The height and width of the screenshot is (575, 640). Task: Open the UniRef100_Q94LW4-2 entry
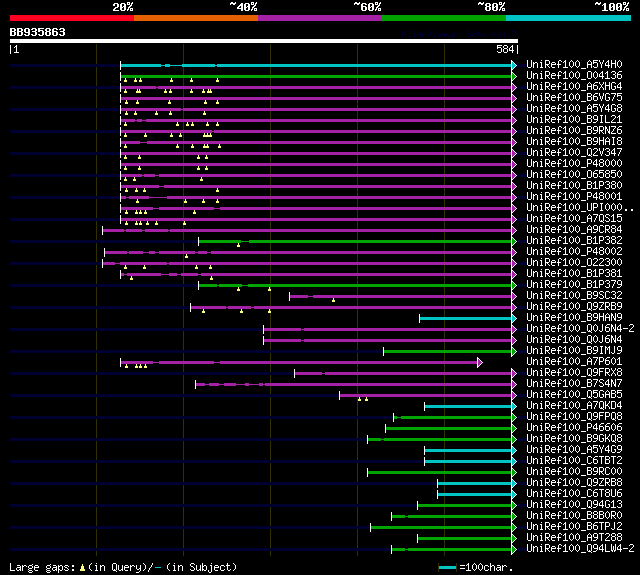[x=580, y=549]
